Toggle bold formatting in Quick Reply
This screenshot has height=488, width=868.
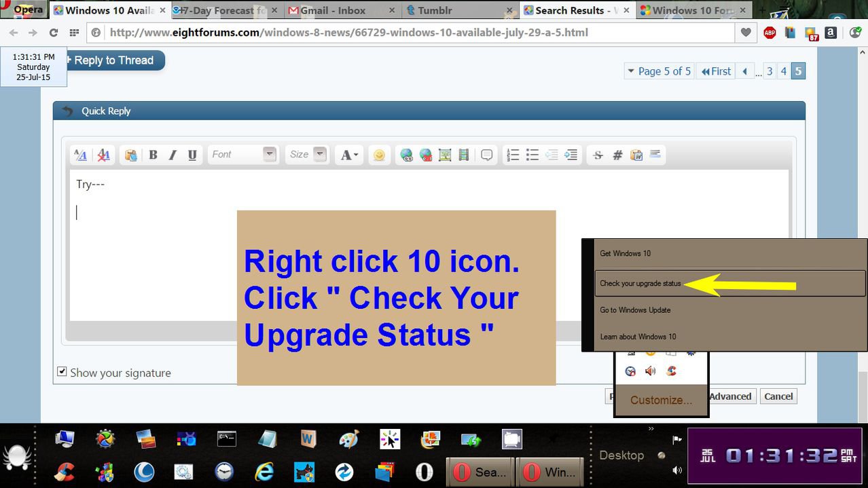pyautogui.click(x=153, y=155)
